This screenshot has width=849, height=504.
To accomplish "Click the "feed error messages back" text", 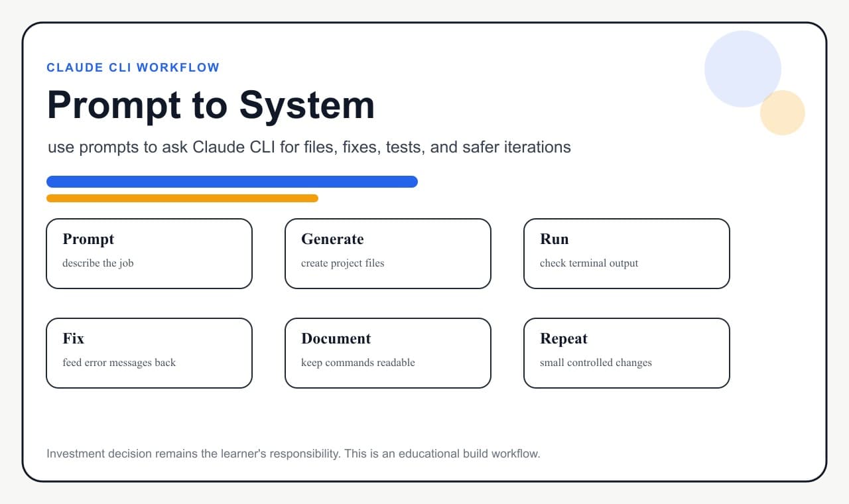I will pos(119,363).
